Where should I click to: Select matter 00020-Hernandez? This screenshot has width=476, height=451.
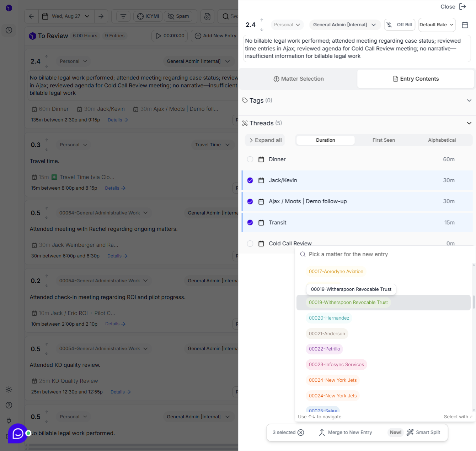pos(329,318)
